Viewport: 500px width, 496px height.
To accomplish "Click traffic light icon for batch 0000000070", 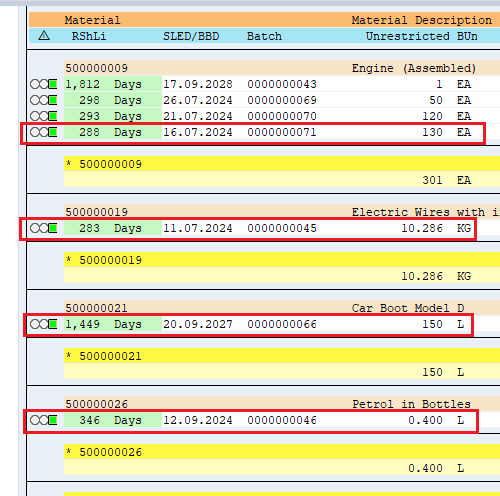I will click(44, 116).
